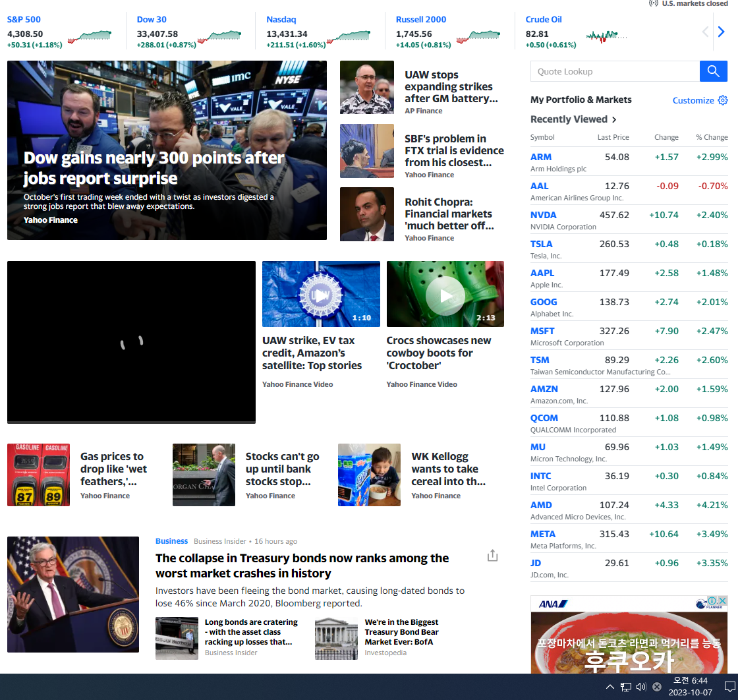Open the Customize portfolio link
This screenshot has height=700, width=738.
[693, 100]
